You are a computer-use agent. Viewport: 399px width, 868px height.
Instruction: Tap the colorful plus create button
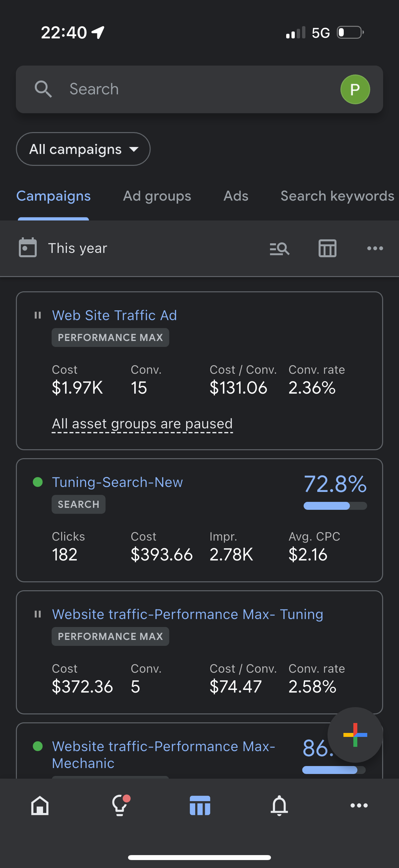355,735
